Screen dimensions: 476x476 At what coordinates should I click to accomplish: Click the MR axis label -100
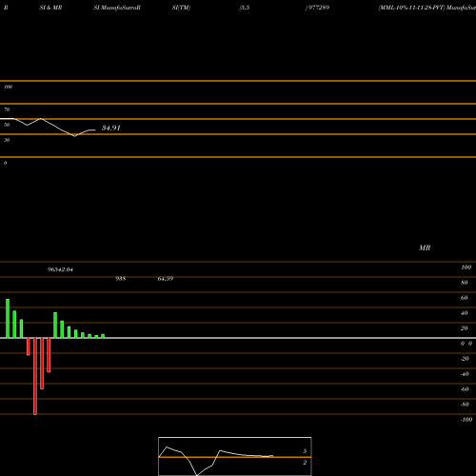pos(466,420)
